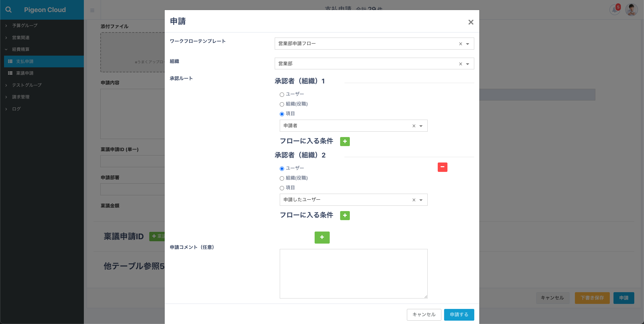Click the search magnifier icon in header
Viewport: 644px width, 324px height.
tap(9, 10)
